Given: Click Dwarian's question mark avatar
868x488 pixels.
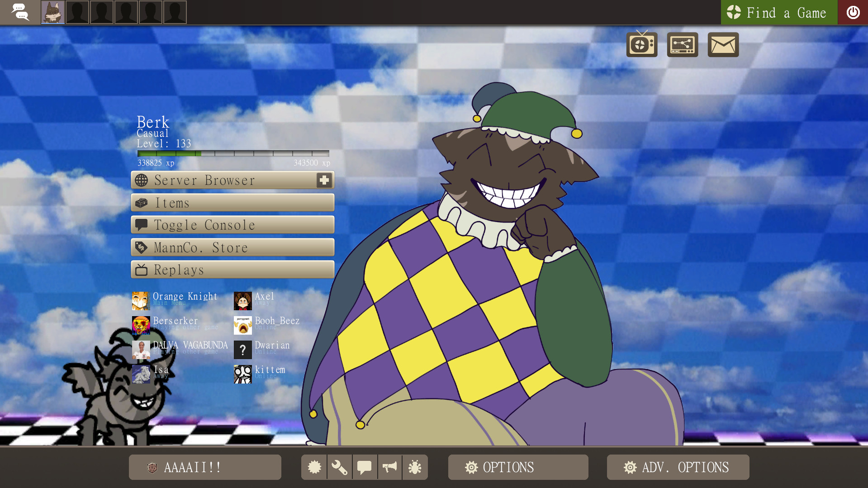Looking at the screenshot, I should pos(242,350).
